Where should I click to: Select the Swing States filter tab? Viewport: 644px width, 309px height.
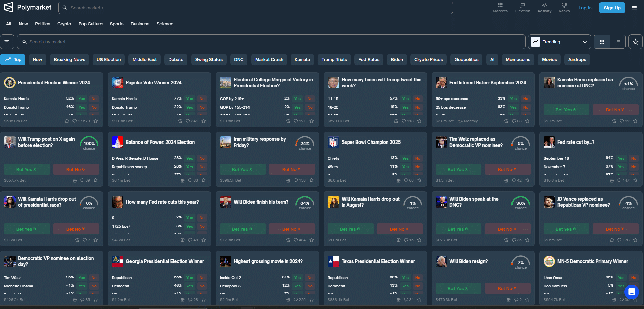209,60
